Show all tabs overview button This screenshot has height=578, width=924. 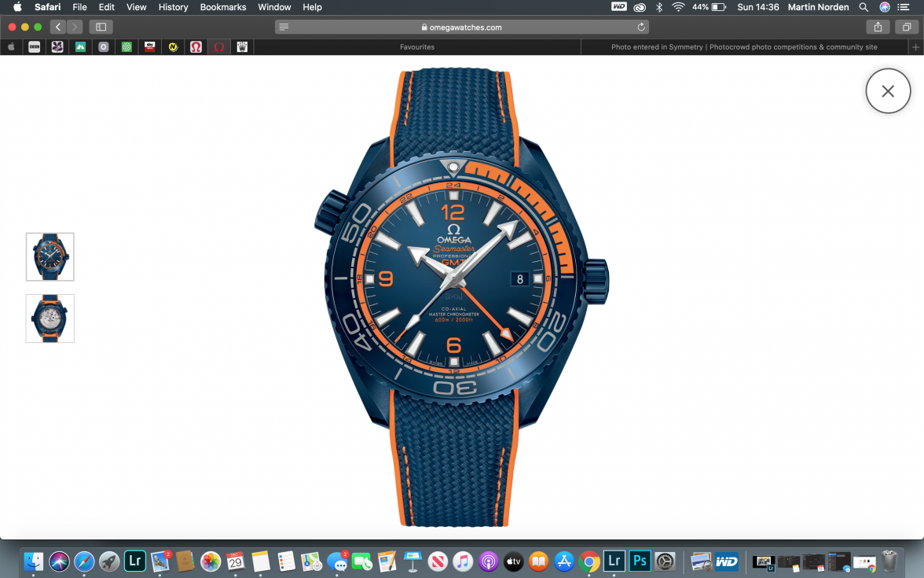(907, 27)
